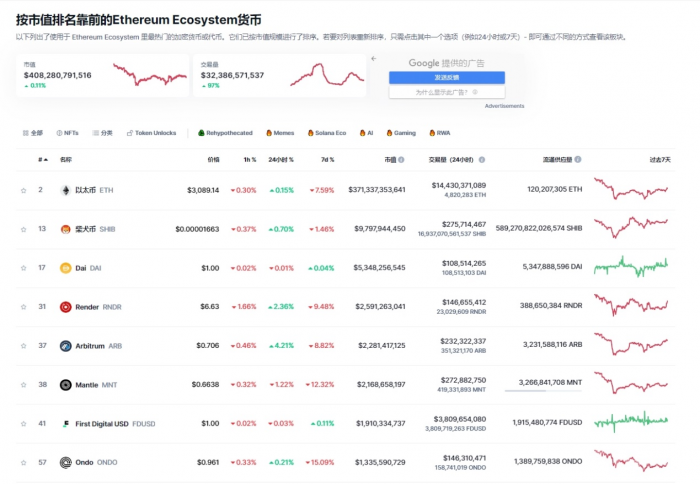Sort by 市值 market cap header
The width and height of the screenshot is (700, 484).
[390, 160]
